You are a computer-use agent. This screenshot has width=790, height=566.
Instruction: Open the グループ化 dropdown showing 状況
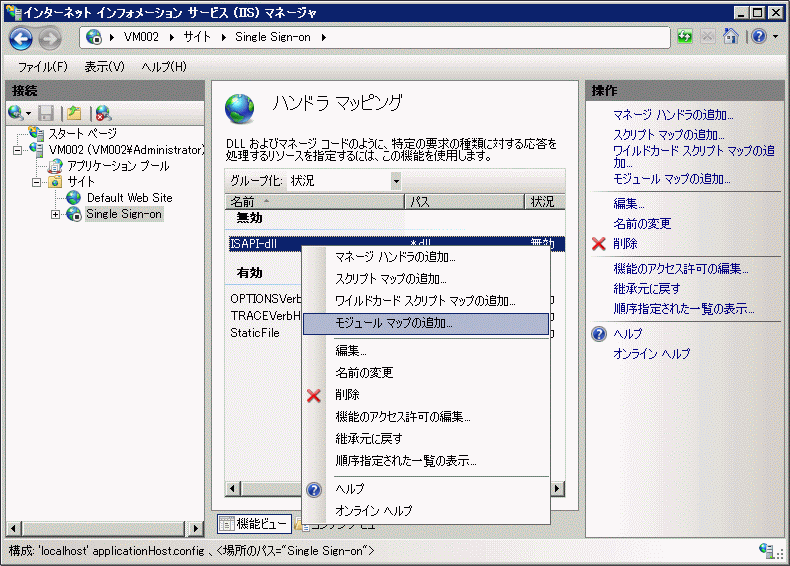tap(345, 180)
